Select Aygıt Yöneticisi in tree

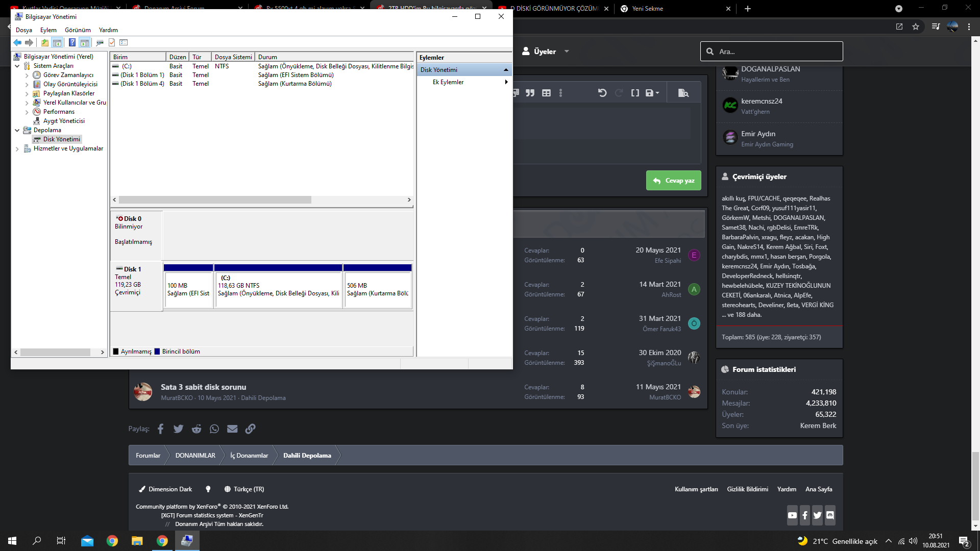coord(64,121)
